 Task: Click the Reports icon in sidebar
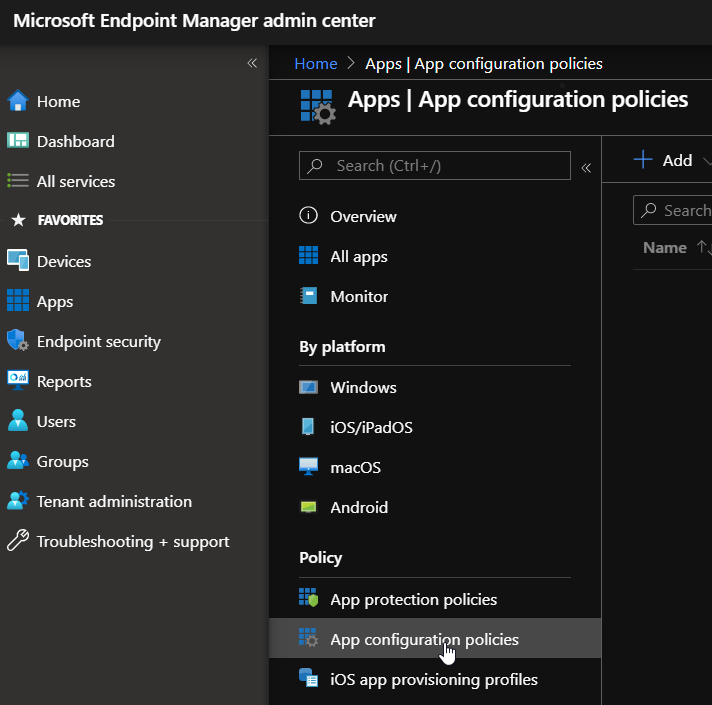click(x=17, y=381)
